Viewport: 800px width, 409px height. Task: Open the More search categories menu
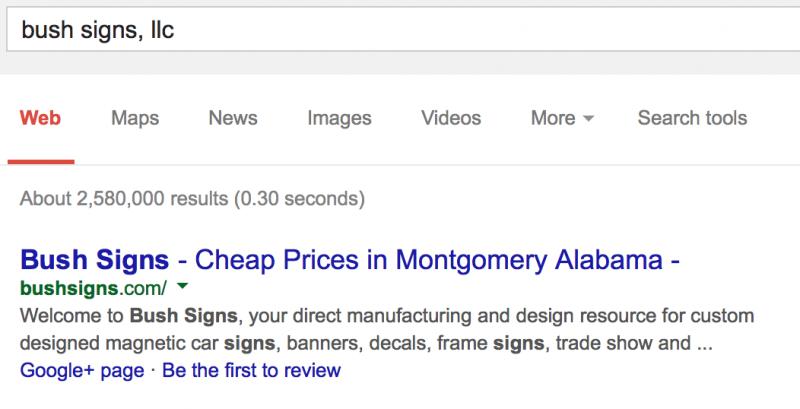[x=562, y=118]
